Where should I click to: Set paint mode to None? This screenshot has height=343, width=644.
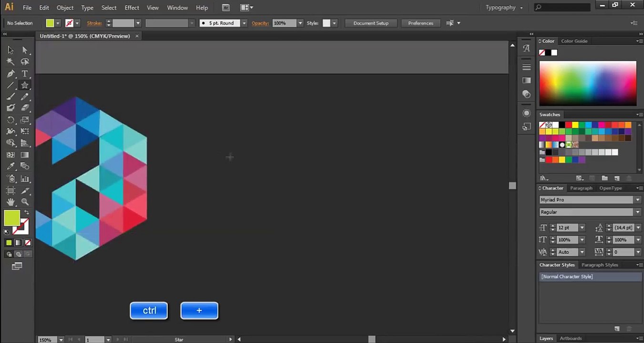[x=27, y=243]
